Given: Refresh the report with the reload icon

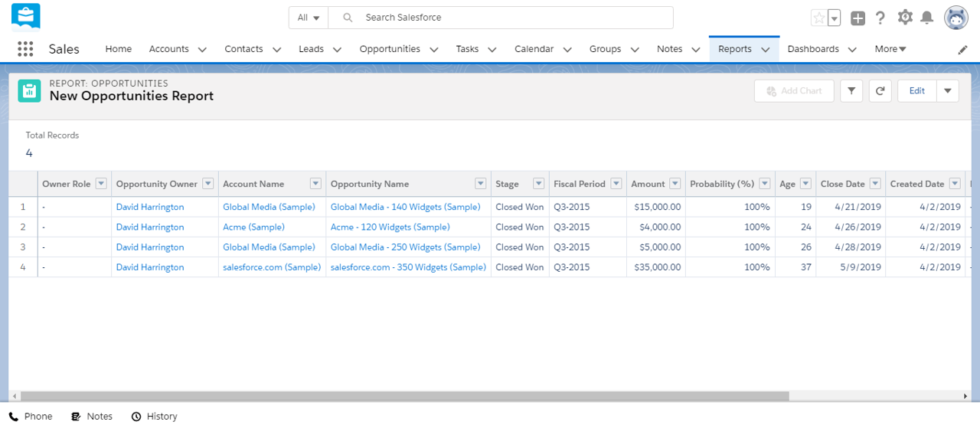Looking at the screenshot, I should pos(880,90).
